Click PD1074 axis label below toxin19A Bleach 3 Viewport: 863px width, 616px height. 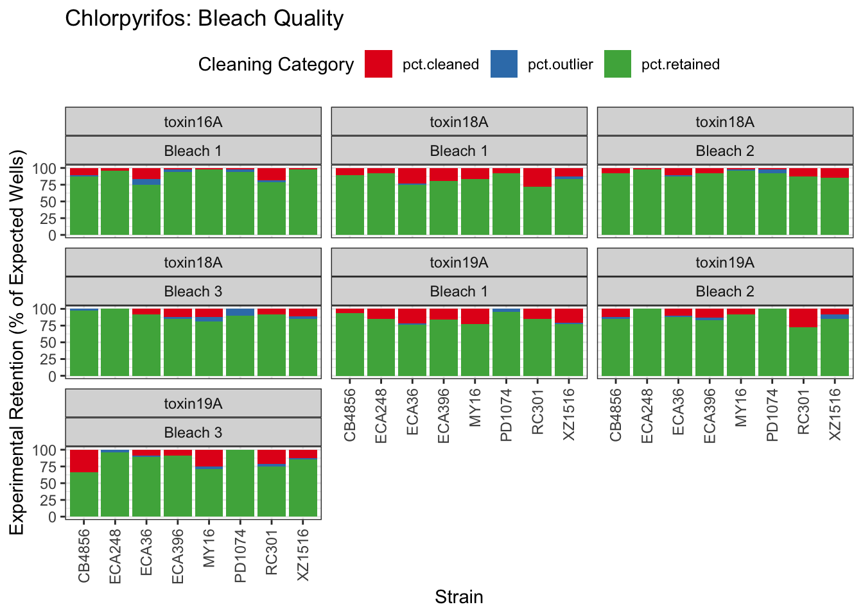[x=240, y=556]
